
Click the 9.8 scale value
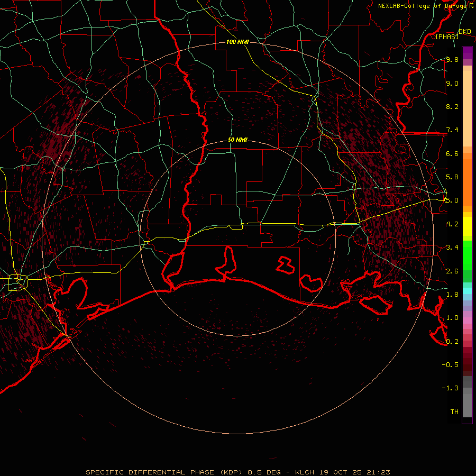click(452, 59)
